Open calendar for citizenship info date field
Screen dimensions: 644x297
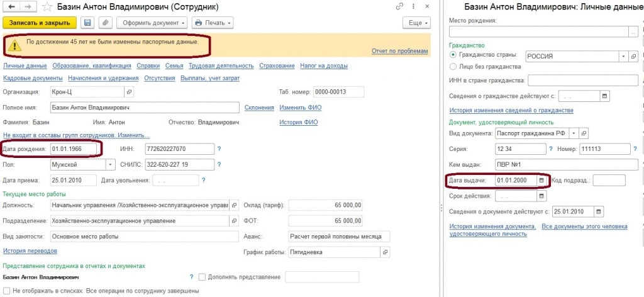point(604,96)
